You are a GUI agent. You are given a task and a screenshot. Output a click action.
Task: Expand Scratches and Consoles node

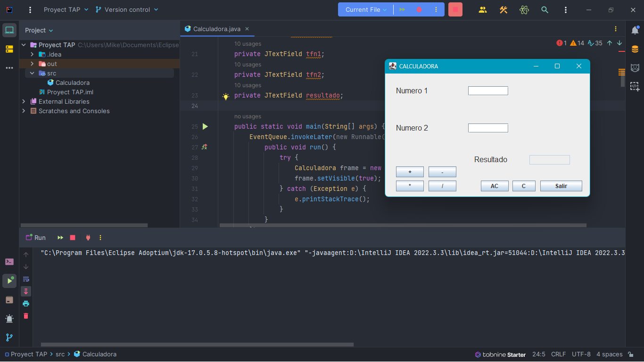click(24, 111)
